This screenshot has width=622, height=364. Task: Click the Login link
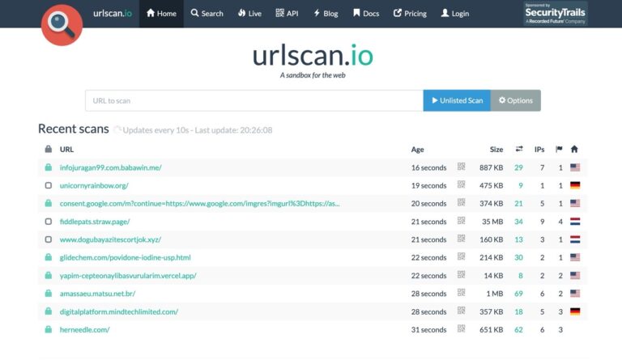pyautogui.click(x=455, y=14)
